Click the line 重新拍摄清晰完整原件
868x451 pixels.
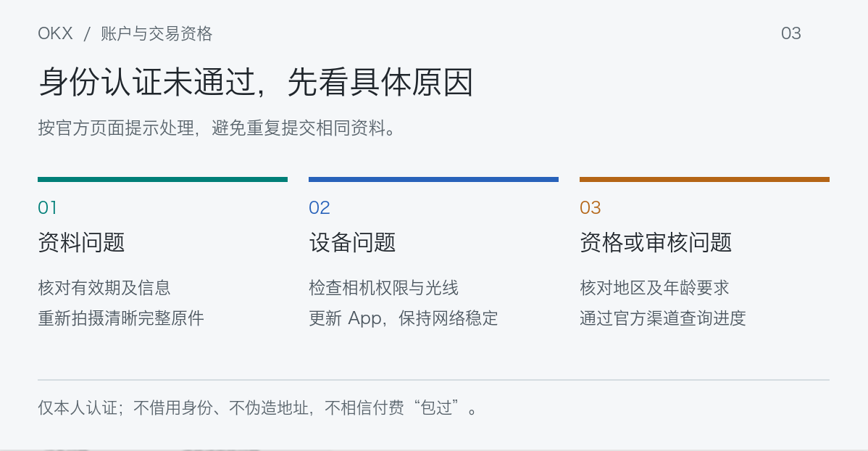pos(121,318)
